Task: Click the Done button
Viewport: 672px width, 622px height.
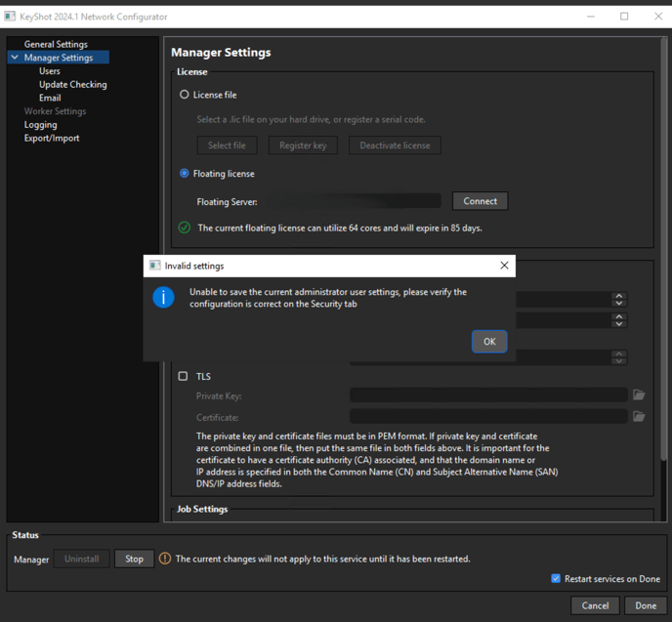Action: pyautogui.click(x=646, y=605)
